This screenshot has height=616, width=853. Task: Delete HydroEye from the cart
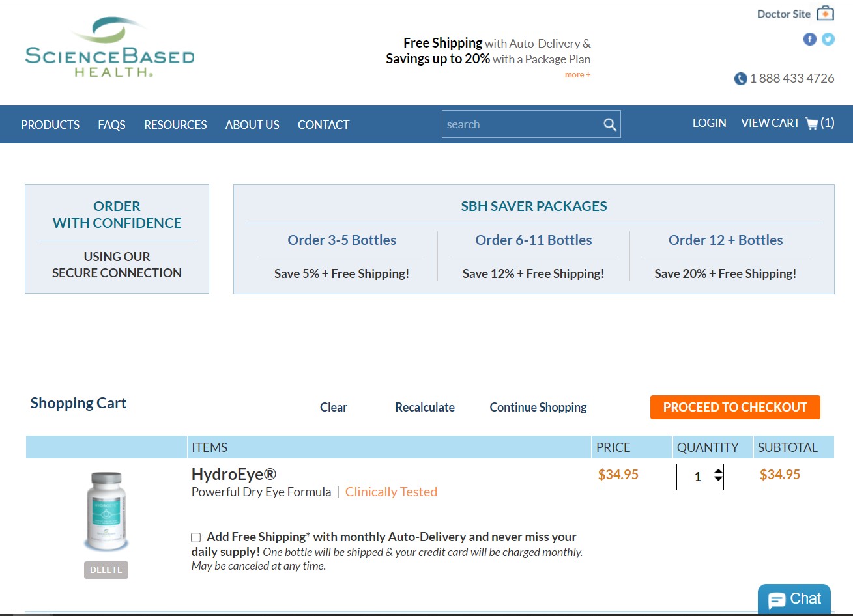[x=106, y=570]
